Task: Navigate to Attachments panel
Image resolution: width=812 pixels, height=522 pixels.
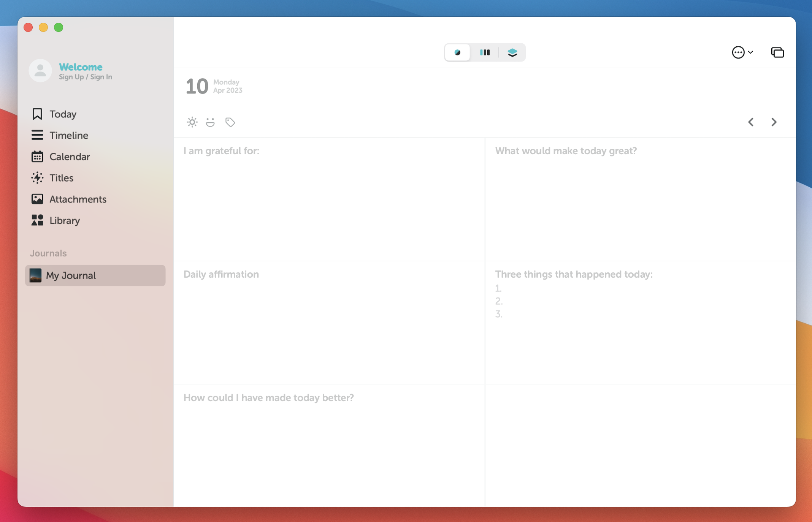Action: pos(78,198)
